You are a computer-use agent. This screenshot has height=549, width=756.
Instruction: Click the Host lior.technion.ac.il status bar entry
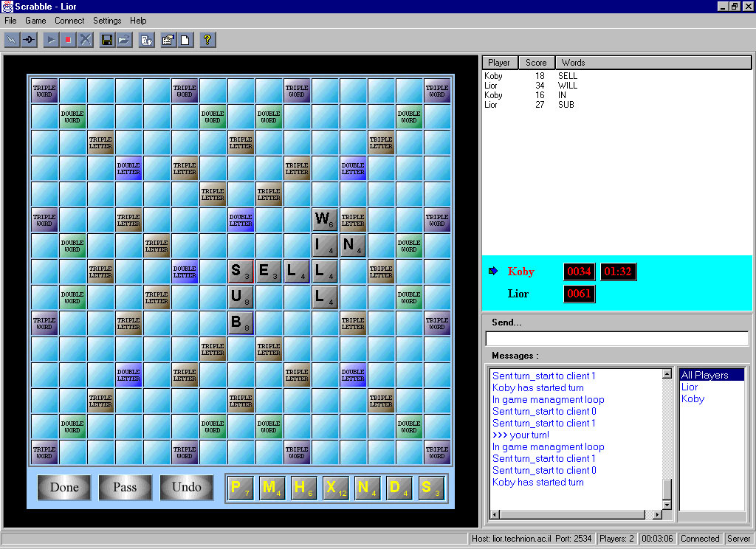pyautogui.click(x=532, y=539)
